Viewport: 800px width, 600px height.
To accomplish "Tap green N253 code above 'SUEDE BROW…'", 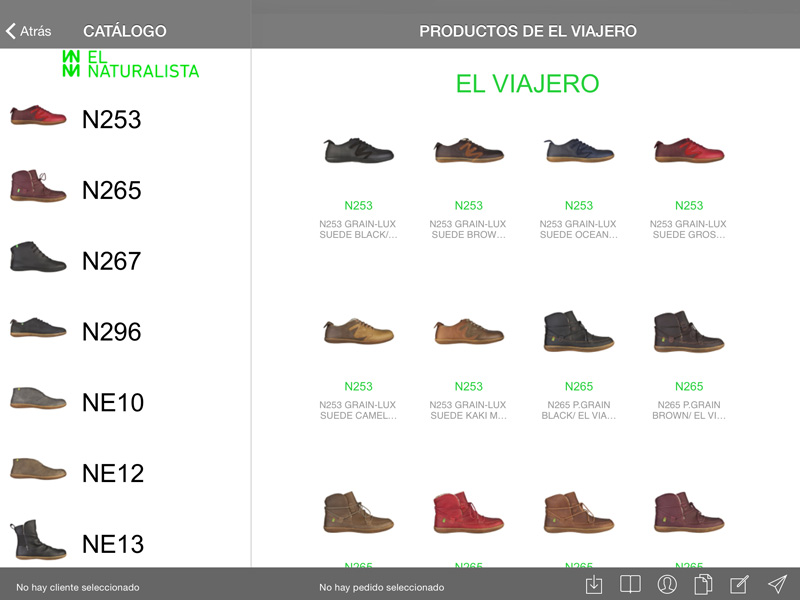I will point(469,206).
